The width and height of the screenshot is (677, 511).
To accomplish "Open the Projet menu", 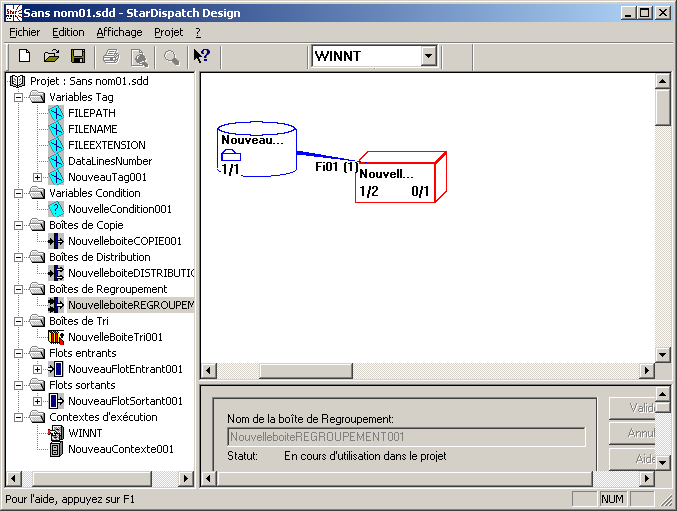I will (x=168, y=32).
